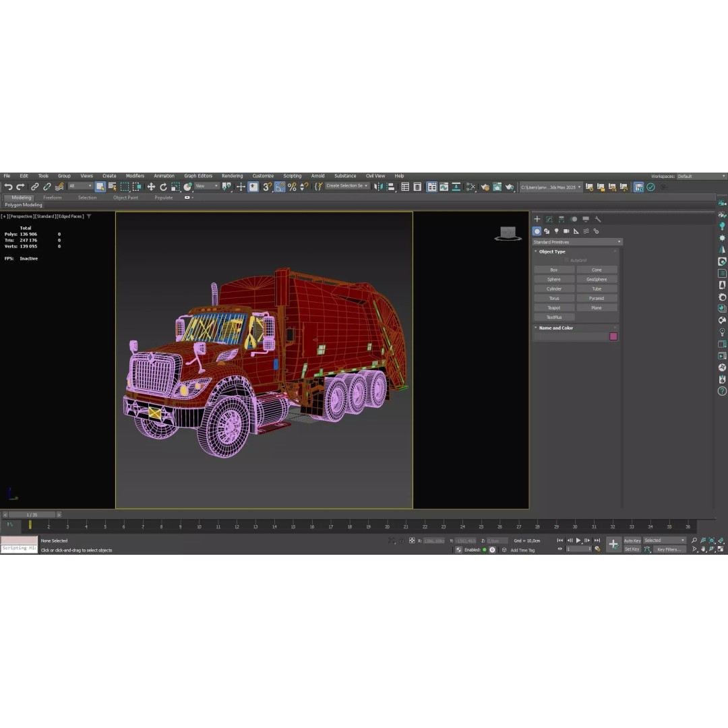This screenshot has width=728, height=728.
Task: Activate the Select and Scale tool
Action: click(x=175, y=187)
